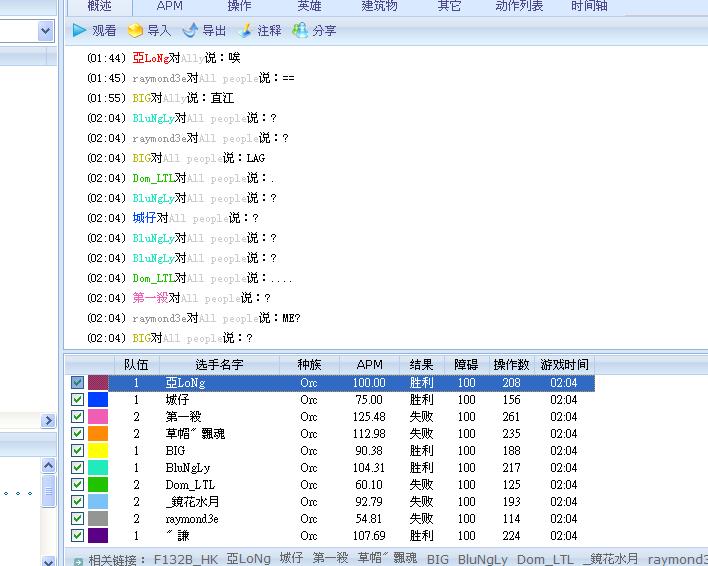Sort players by APM column header

369,365
